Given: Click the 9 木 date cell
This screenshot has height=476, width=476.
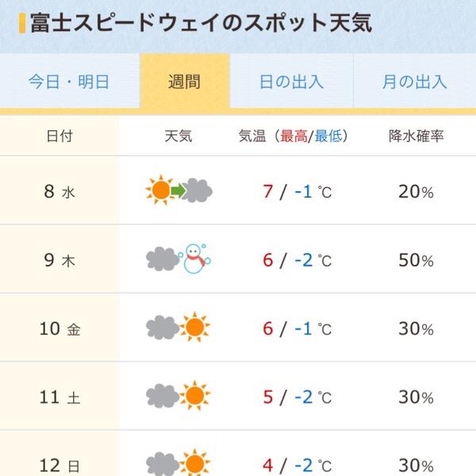Looking at the screenshot, I should [x=59, y=259].
